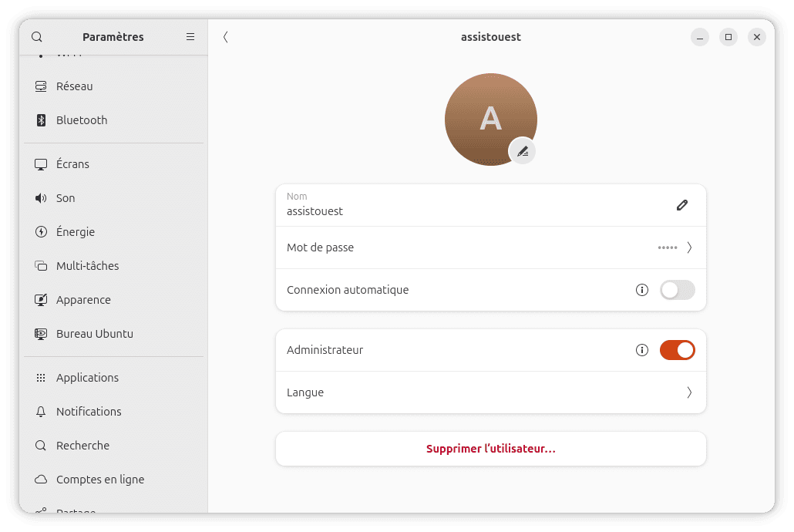Click the Écrans monitor icon
This screenshot has width=794, height=532.
tap(41, 164)
